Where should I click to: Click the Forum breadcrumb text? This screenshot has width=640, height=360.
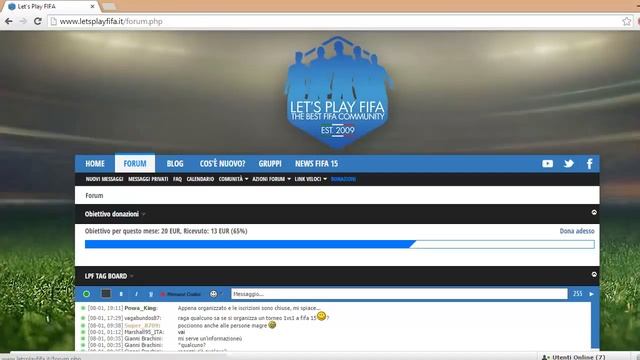[x=94, y=196]
